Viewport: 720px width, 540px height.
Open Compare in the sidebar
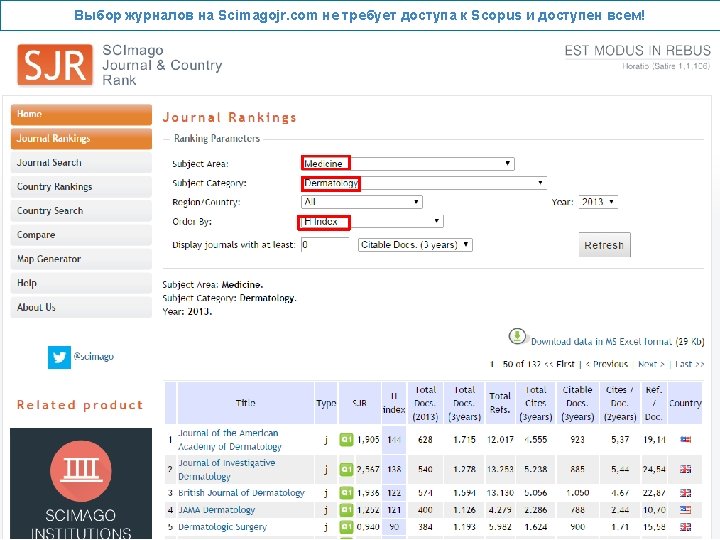[81, 235]
